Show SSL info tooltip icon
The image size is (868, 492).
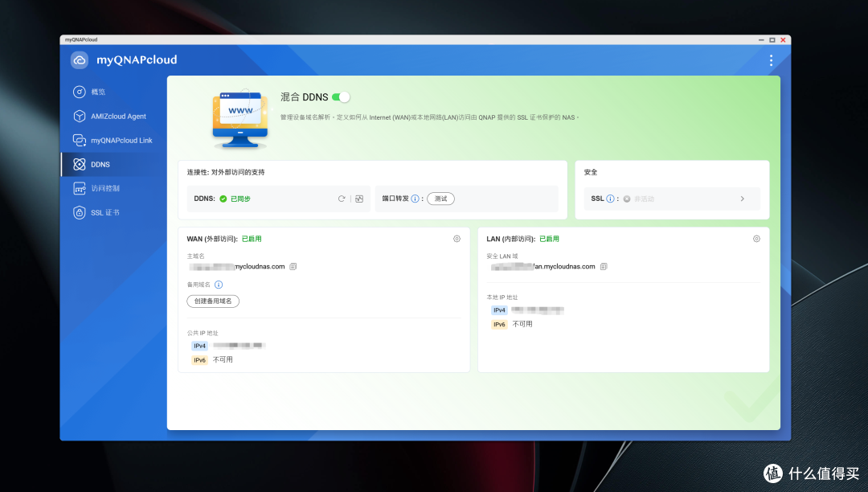pos(610,199)
